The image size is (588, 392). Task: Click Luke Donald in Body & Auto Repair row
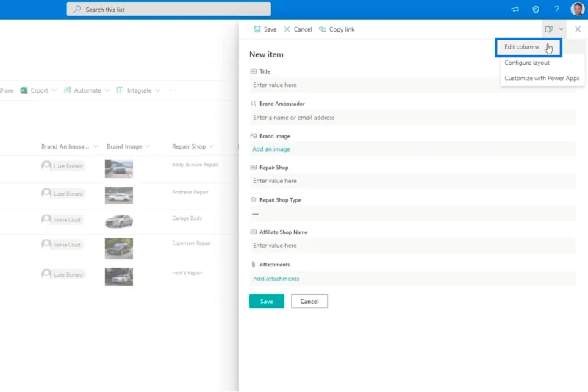(x=62, y=165)
